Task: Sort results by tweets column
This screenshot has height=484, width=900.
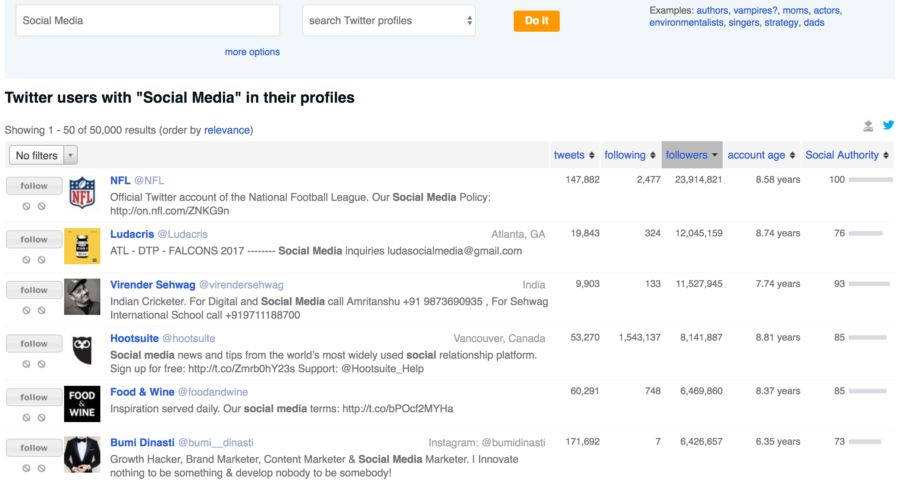Action: pos(574,155)
